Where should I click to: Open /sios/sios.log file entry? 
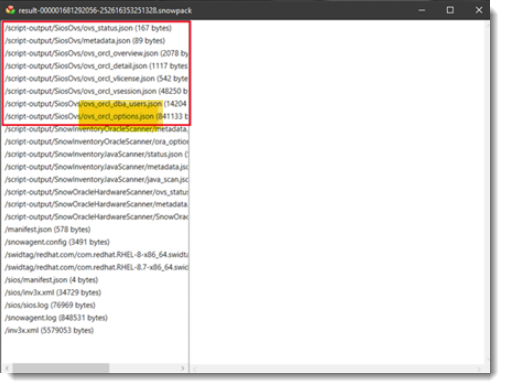50,305
